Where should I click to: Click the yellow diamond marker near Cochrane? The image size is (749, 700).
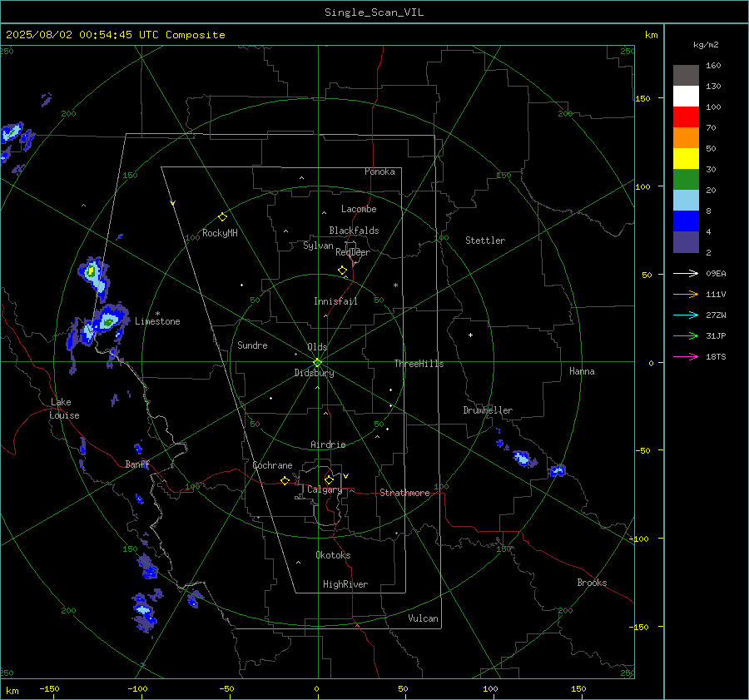(x=285, y=480)
